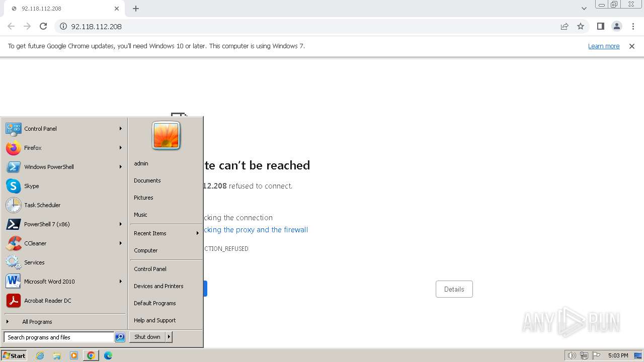Screen dimensions: 644x362
Task: Go back in Chrome
Action: [11, 26]
